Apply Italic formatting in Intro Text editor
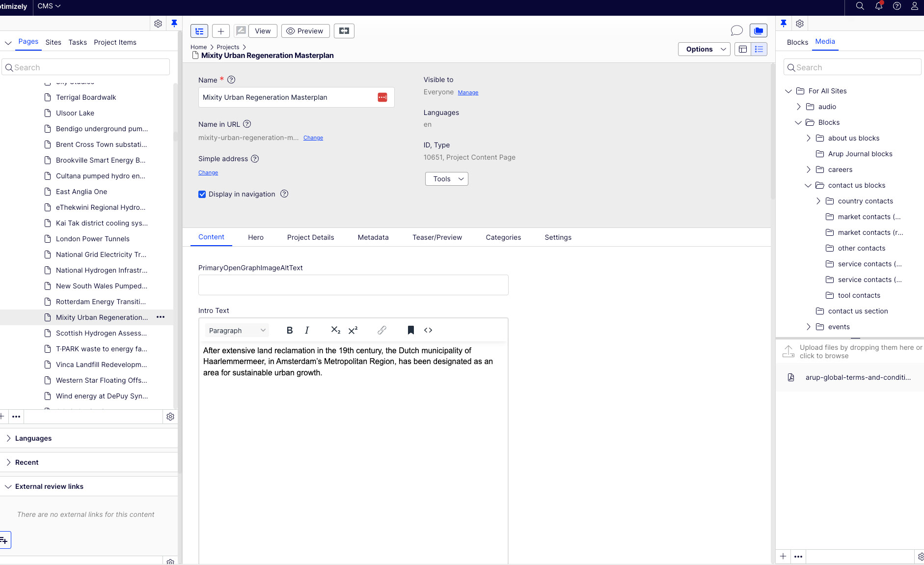Image resolution: width=924 pixels, height=565 pixels. [307, 330]
